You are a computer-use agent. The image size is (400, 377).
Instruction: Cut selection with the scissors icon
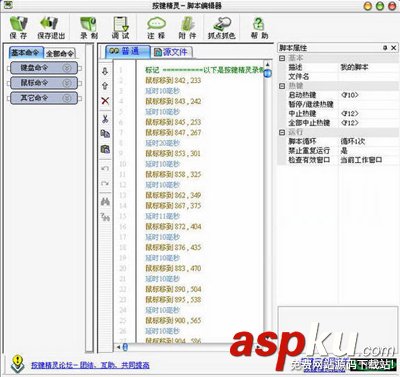pos(105,119)
